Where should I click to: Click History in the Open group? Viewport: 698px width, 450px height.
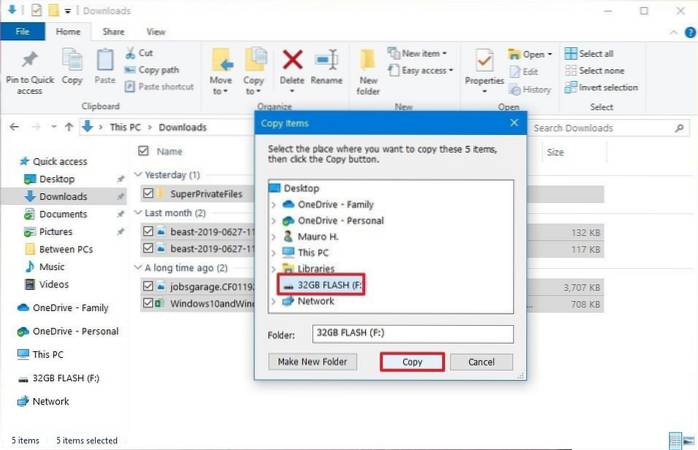click(x=530, y=89)
